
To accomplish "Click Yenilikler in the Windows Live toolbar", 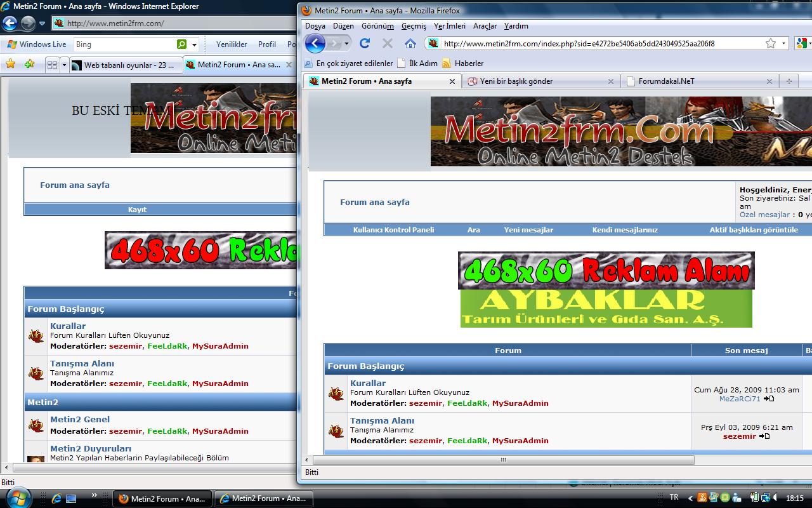I will 232,44.
